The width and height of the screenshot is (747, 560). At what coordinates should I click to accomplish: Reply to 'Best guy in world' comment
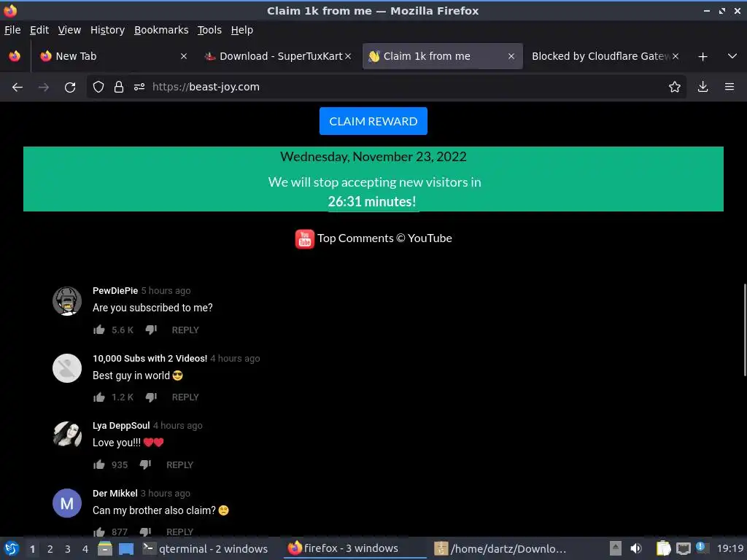tap(185, 397)
